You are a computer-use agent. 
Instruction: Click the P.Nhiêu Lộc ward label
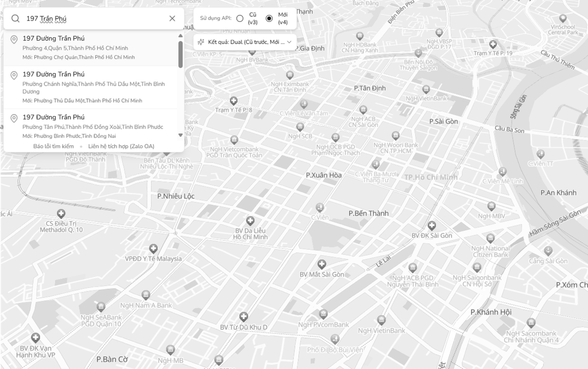176,196
